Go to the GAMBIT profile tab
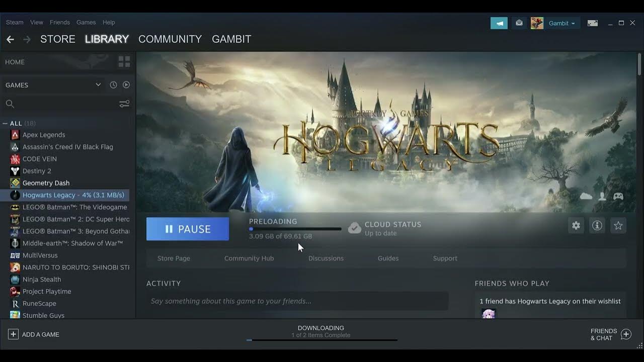Screen dimensions: 644x362 click(x=231, y=39)
